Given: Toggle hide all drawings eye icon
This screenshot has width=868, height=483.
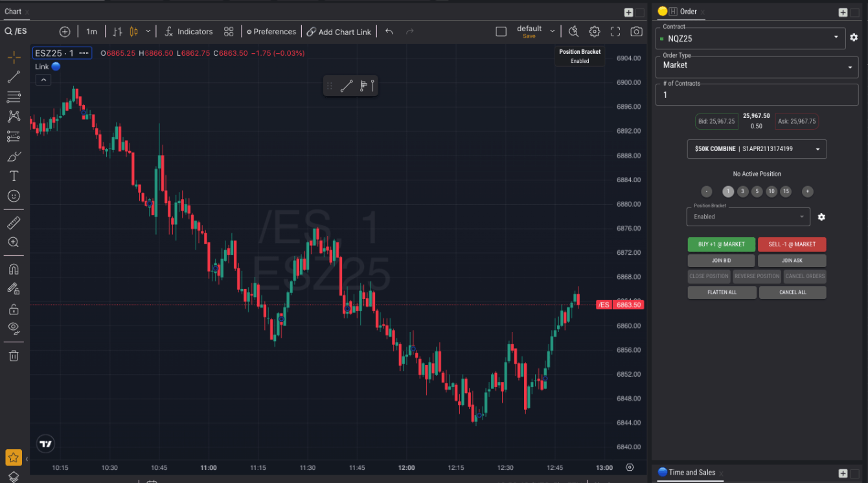Looking at the screenshot, I should (14, 328).
